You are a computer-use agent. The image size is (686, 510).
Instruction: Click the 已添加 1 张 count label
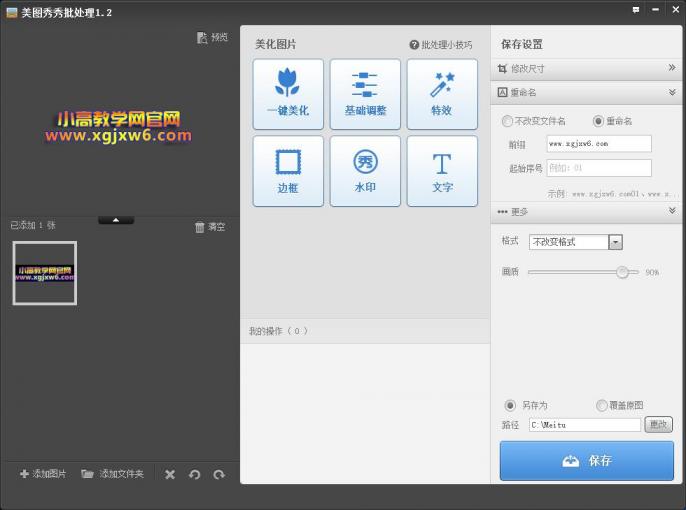click(33, 225)
